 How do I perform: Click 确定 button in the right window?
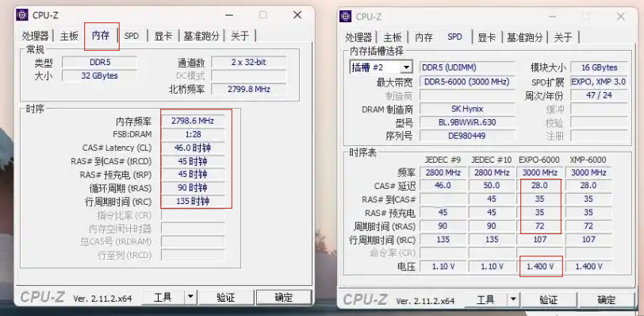606,300
